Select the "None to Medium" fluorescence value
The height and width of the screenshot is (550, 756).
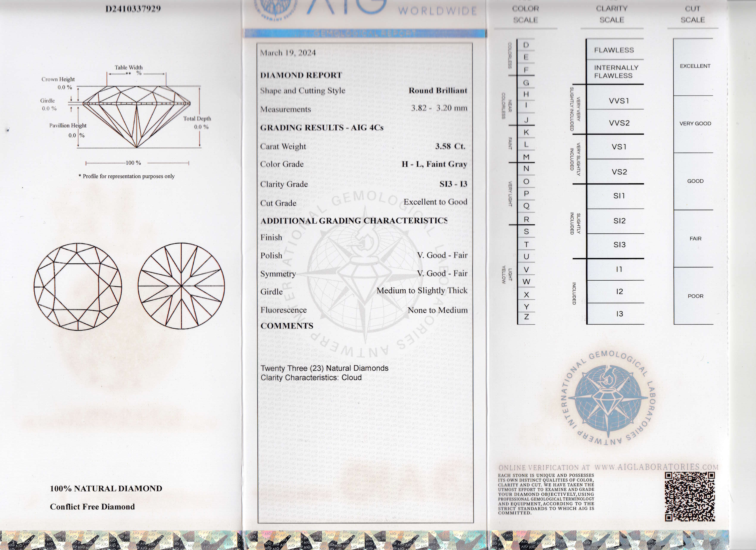(x=438, y=310)
